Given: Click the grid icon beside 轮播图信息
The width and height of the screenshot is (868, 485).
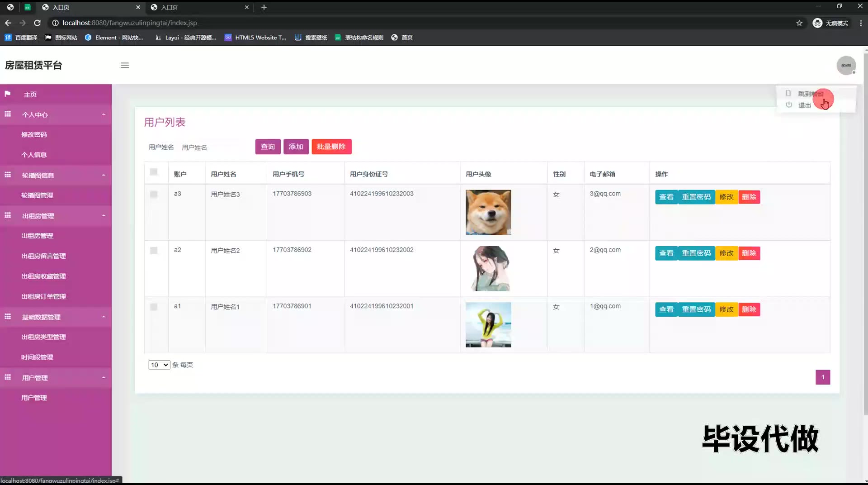Looking at the screenshot, I should 8,175.
